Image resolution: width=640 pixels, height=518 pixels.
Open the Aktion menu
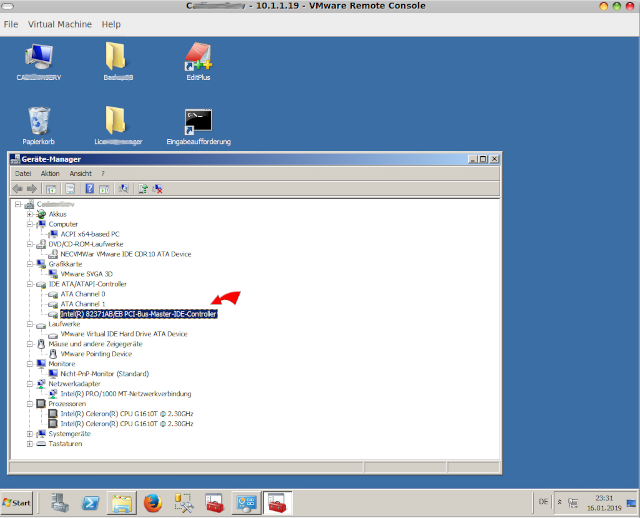(50, 173)
